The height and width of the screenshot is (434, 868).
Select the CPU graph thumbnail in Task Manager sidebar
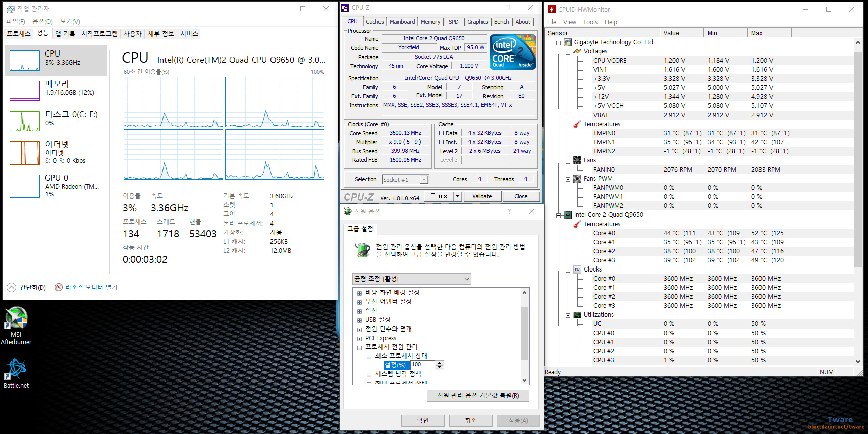pyautogui.click(x=25, y=61)
